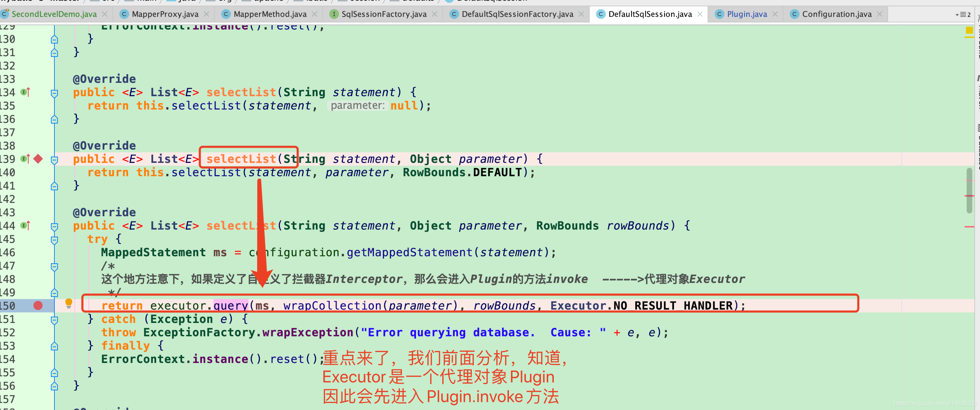Screen dimensions: 980x410
Task: Collapse the try block at line 145
Action: coord(54,240)
